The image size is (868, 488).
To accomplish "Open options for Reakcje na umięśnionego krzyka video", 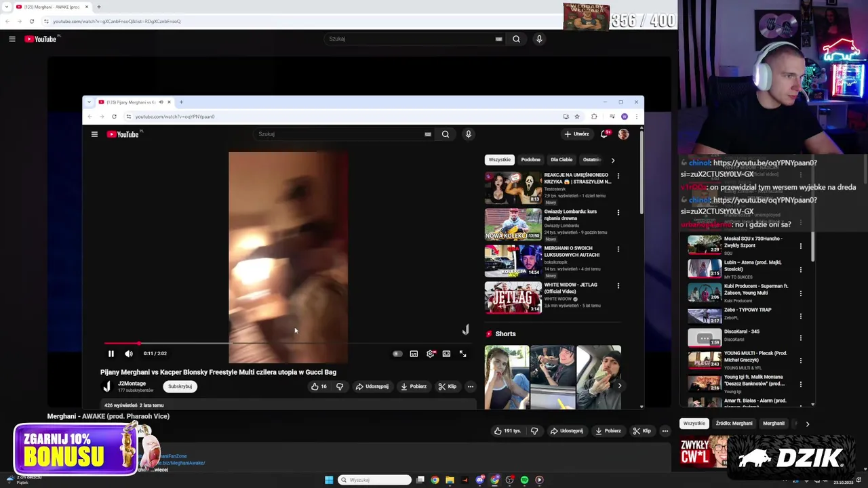I will pos(618,176).
